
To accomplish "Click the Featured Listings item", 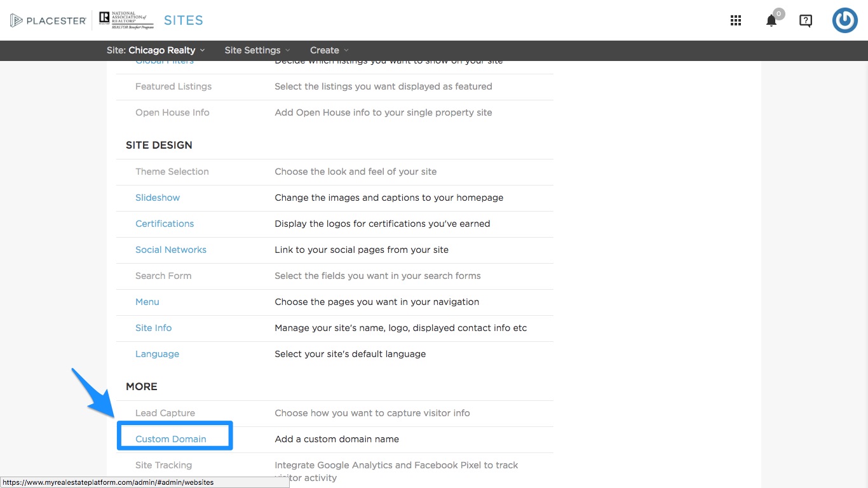I will point(173,86).
